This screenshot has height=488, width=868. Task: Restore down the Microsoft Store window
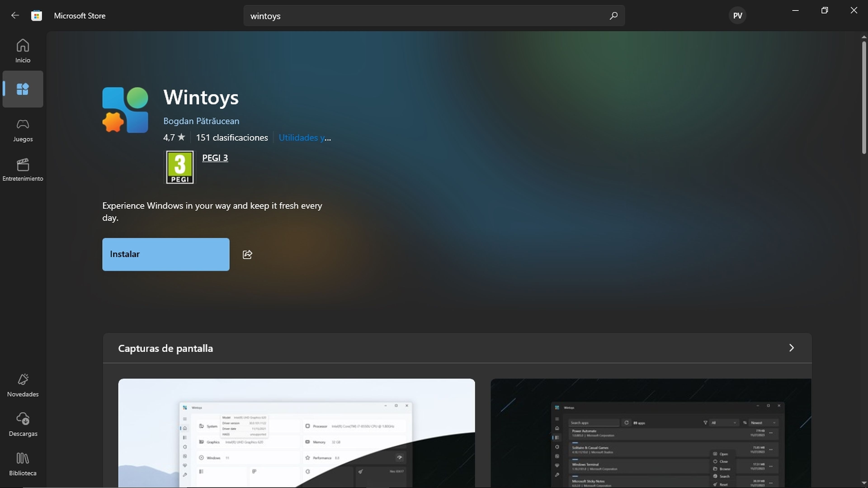click(825, 10)
